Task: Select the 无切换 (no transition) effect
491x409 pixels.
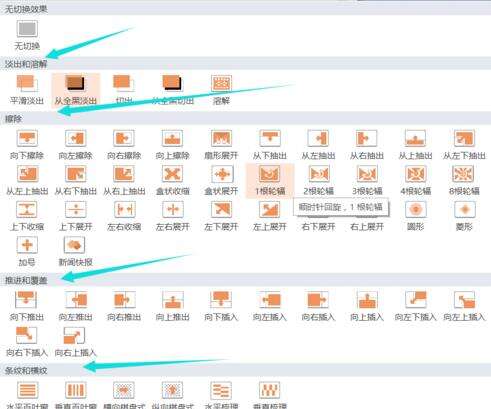Action: coord(27,35)
